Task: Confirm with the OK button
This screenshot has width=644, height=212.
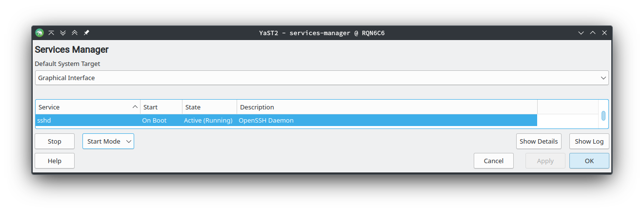Action: [x=589, y=161]
